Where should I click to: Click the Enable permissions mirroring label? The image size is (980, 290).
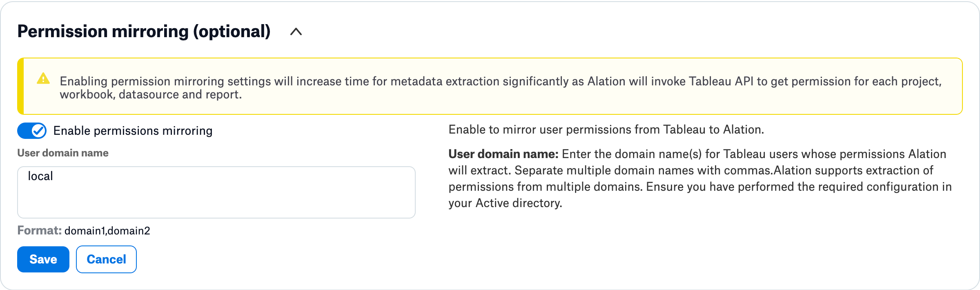(x=133, y=131)
